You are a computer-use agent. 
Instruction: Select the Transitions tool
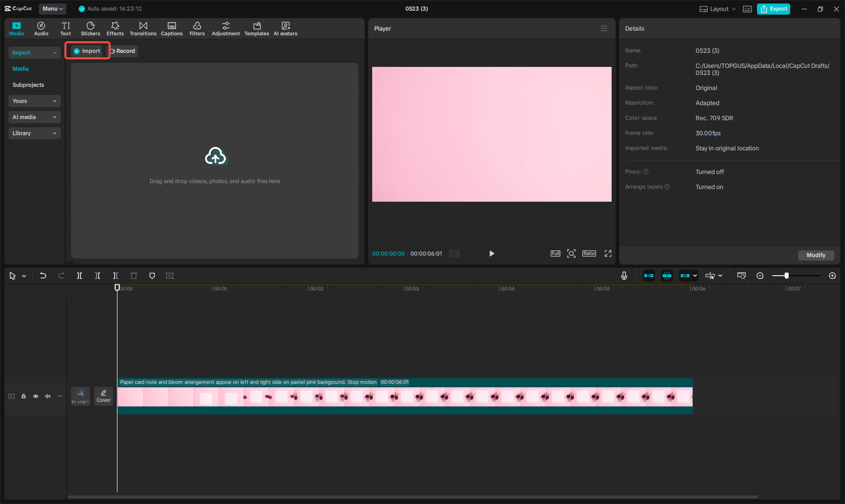[143, 28]
